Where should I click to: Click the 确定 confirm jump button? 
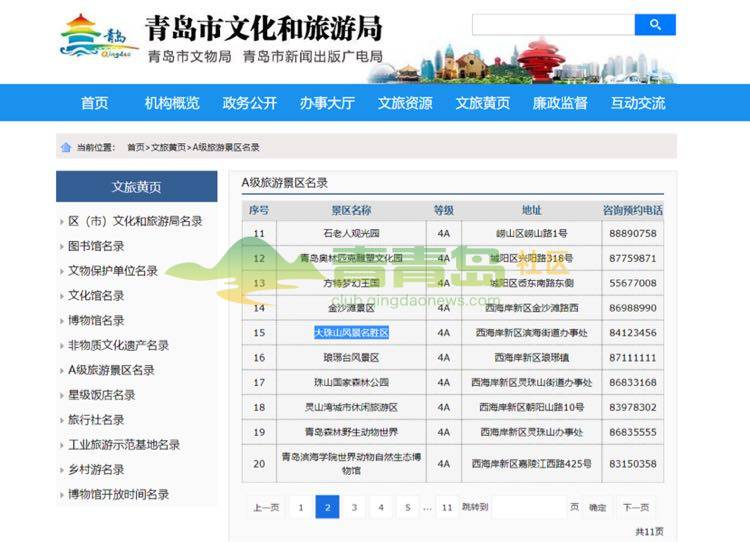pos(597,508)
